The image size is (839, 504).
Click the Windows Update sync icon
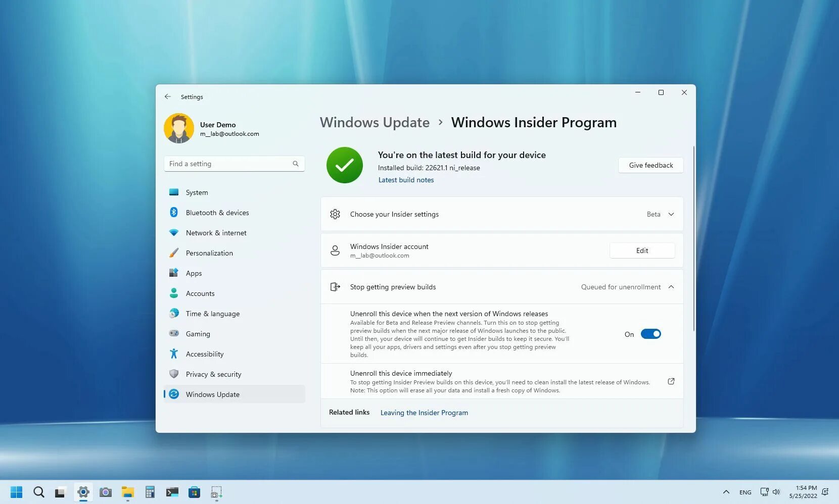[x=174, y=394]
